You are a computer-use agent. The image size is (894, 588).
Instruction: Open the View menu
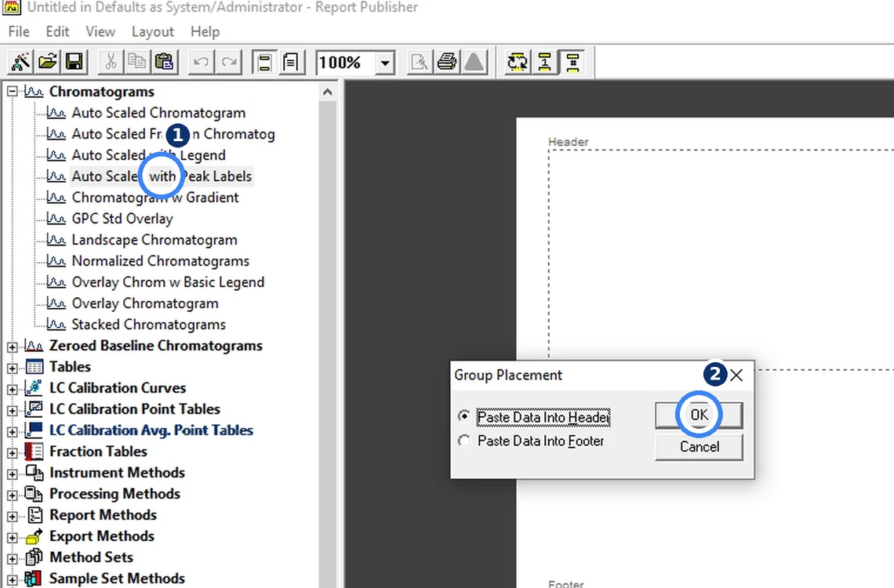click(100, 31)
